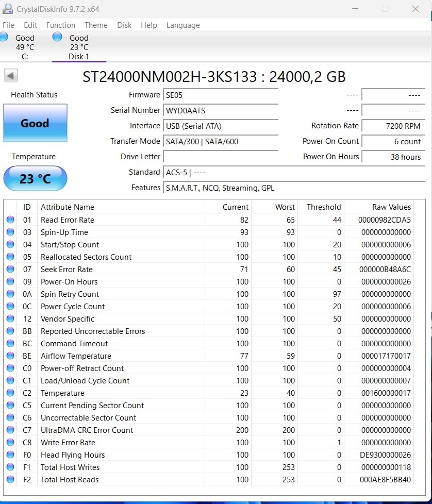Select the Total Host Reads attribute name

[70, 480]
